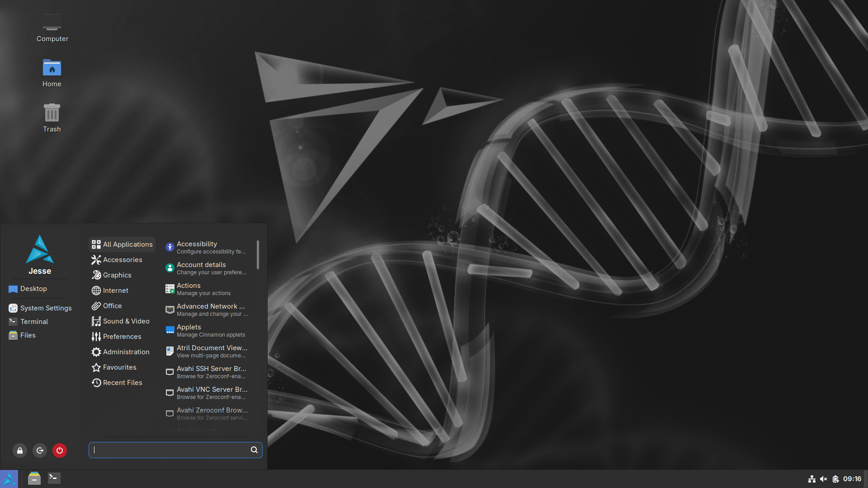Click the muted volume tray icon
The width and height of the screenshot is (868, 488).
point(824,479)
